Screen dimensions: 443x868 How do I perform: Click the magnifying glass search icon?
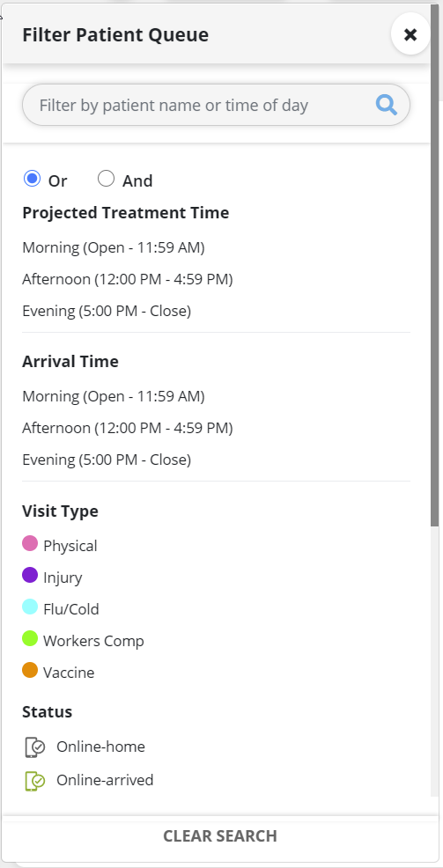[387, 104]
